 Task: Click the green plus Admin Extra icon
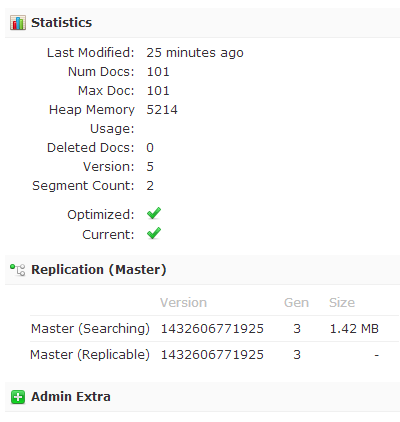(18, 397)
